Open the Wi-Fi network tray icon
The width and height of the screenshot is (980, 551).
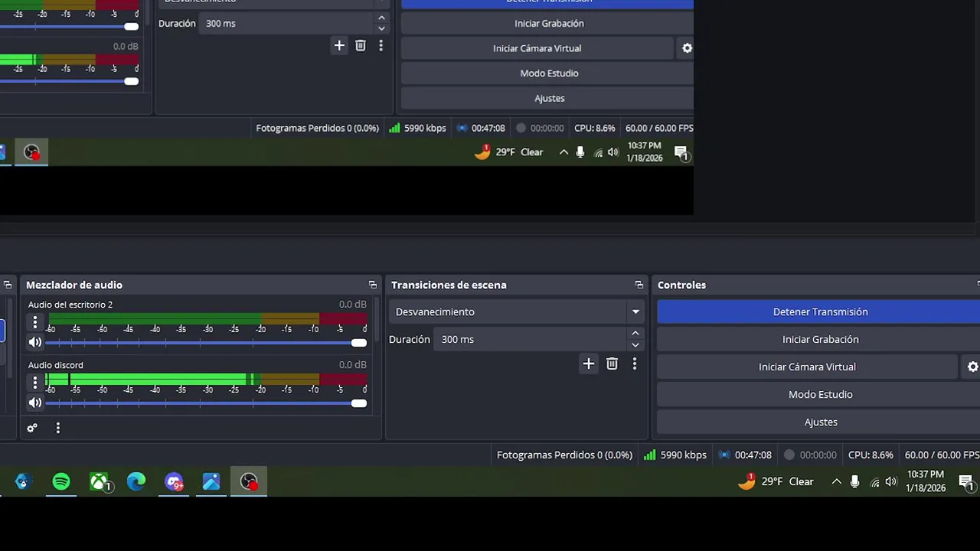[x=874, y=482]
